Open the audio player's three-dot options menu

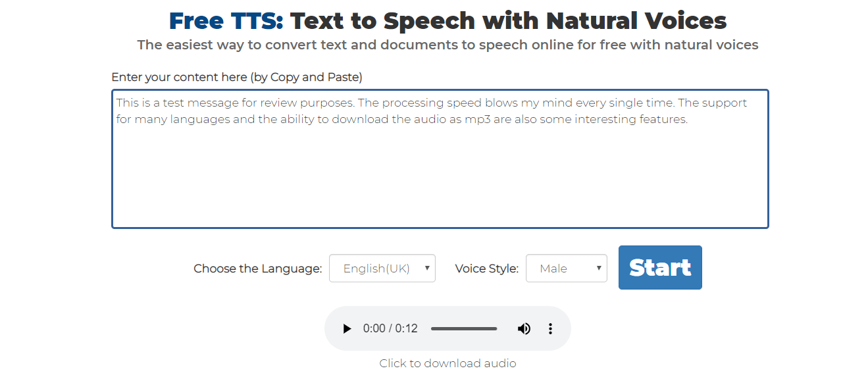tap(550, 328)
